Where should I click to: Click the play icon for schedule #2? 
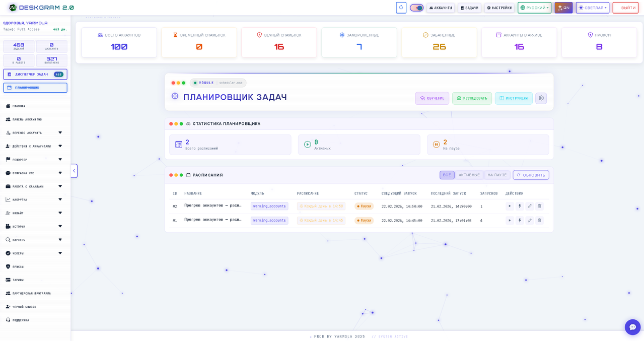[510, 206]
